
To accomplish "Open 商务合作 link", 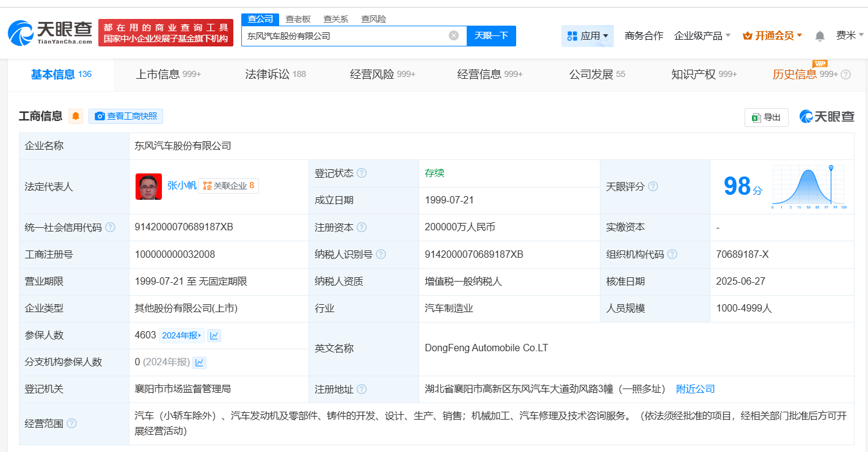I will click(x=644, y=36).
